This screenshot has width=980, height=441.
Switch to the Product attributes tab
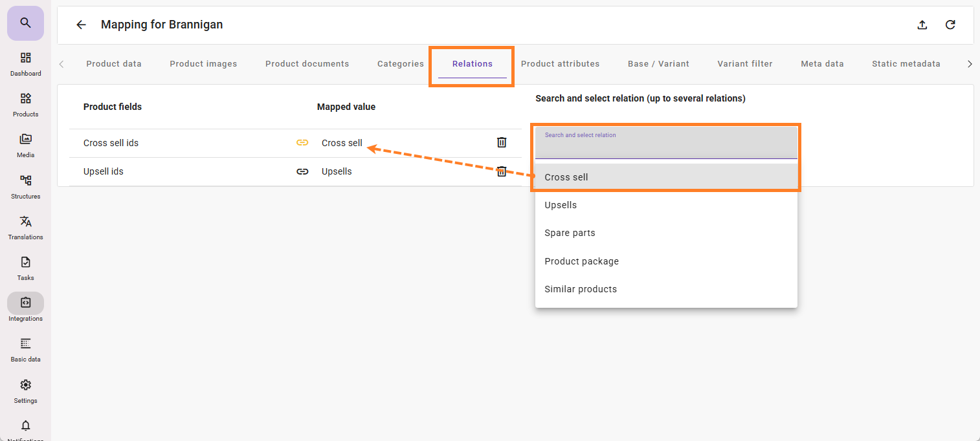560,64
